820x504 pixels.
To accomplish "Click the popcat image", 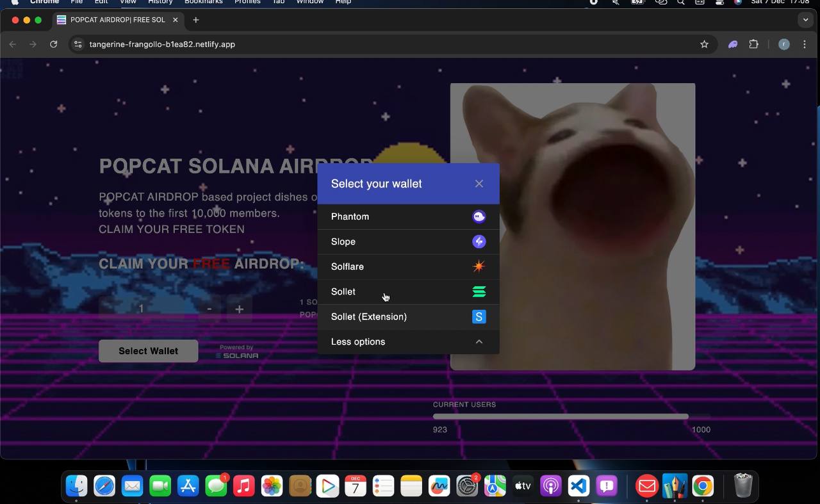I will pyautogui.click(x=573, y=227).
